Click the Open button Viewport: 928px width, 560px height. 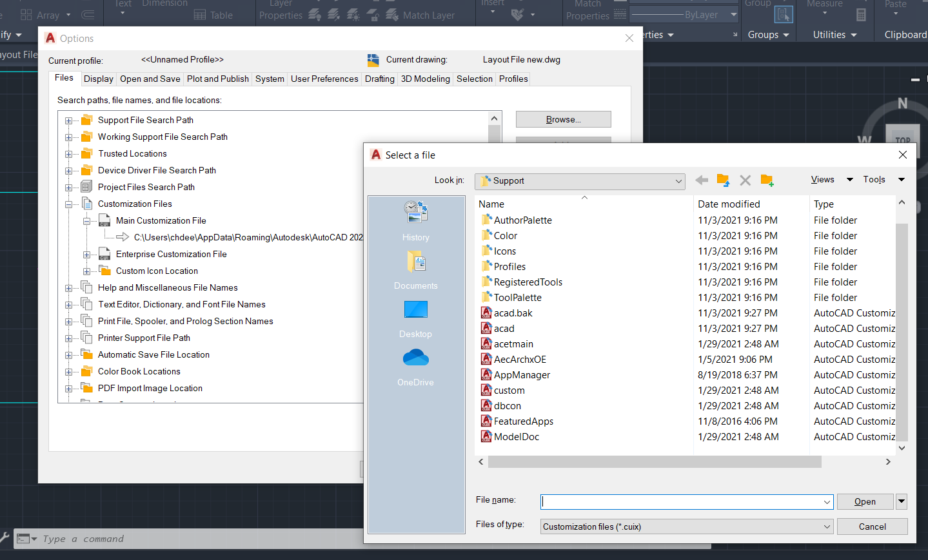pyautogui.click(x=865, y=501)
